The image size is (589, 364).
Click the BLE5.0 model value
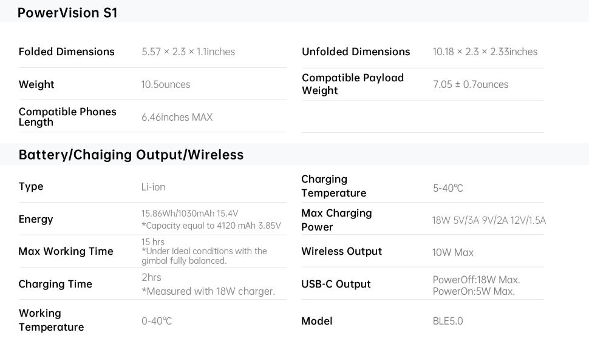[x=448, y=321]
